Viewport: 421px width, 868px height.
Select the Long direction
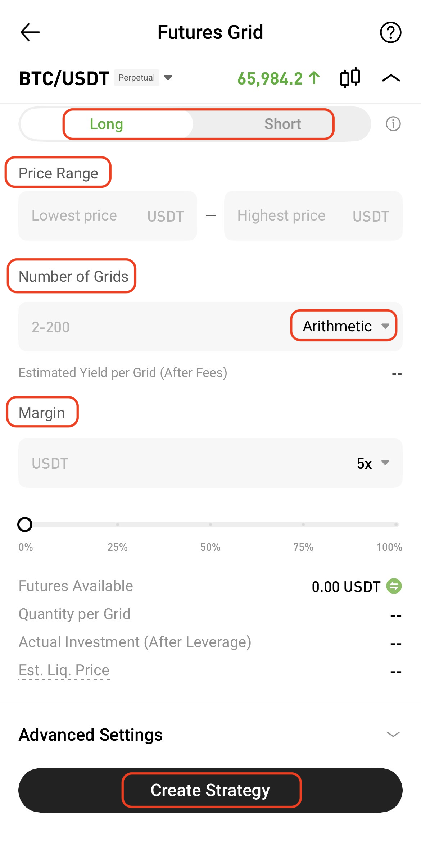(x=107, y=124)
